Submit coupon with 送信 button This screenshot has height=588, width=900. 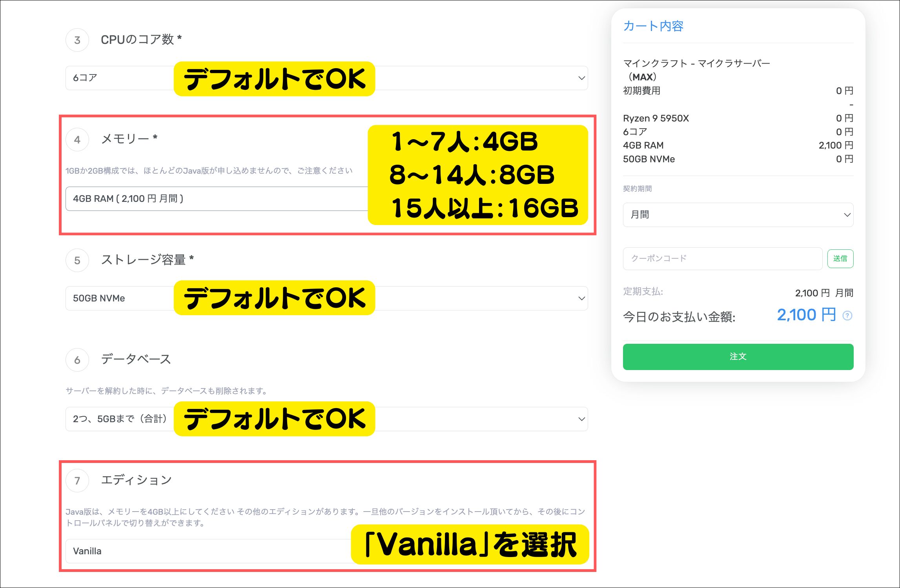840,259
